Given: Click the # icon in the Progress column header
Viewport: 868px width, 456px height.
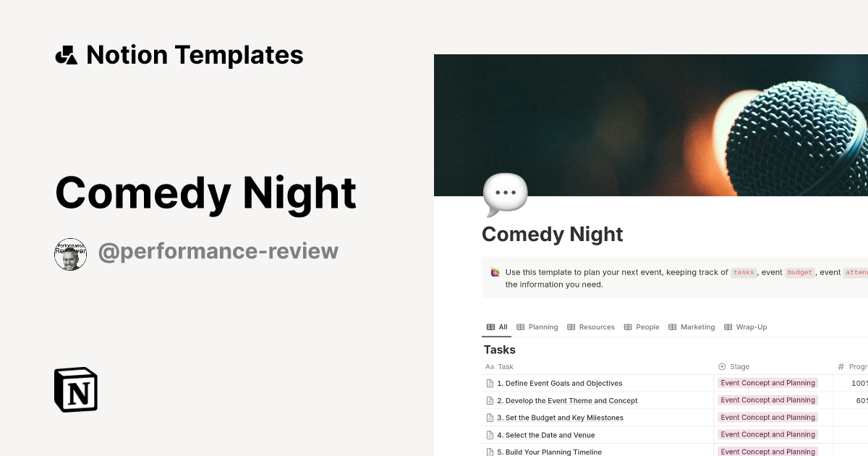Looking at the screenshot, I should pyautogui.click(x=841, y=366).
